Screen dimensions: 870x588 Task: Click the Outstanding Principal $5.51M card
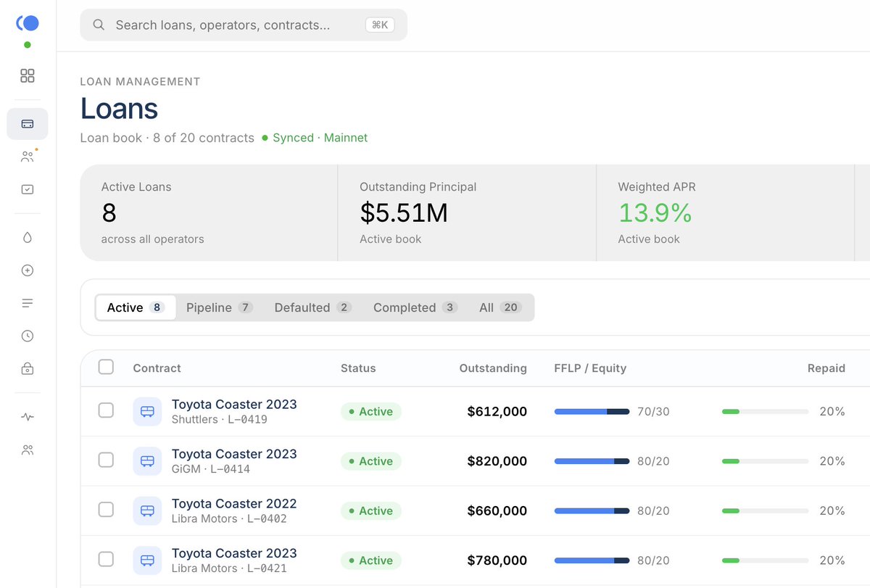[467, 212]
